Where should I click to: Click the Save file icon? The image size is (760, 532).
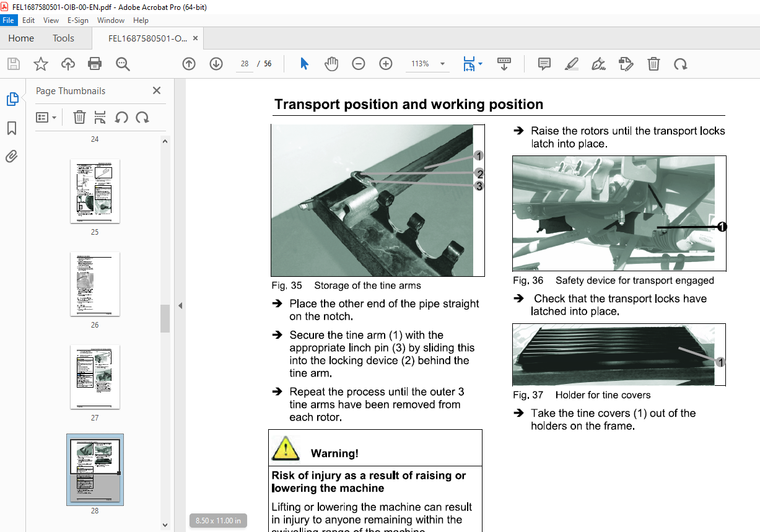coord(14,64)
